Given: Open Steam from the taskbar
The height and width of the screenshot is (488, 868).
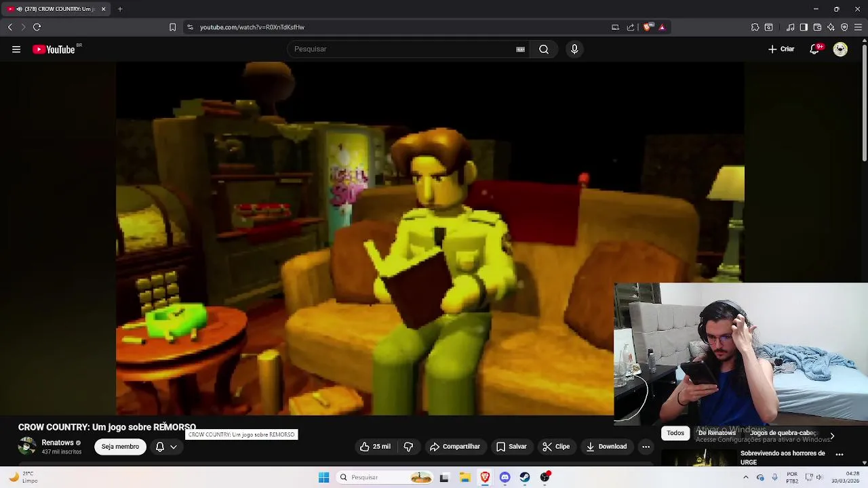Looking at the screenshot, I should [525, 477].
